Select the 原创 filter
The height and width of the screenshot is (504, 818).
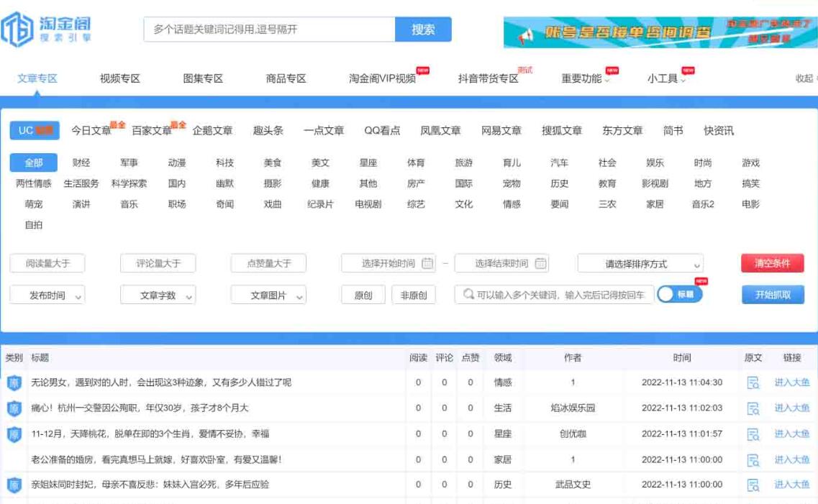pyautogui.click(x=363, y=294)
